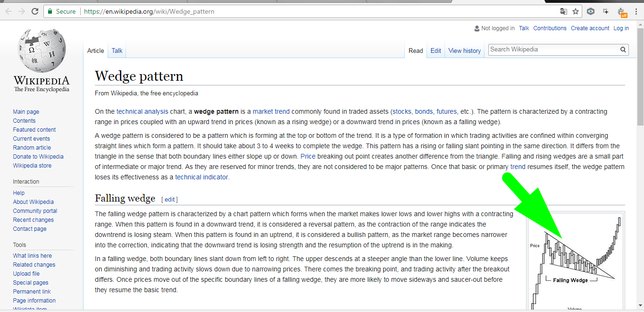Click the 'Falling wedge' section heading
The height and width of the screenshot is (312, 644).
pos(125,198)
